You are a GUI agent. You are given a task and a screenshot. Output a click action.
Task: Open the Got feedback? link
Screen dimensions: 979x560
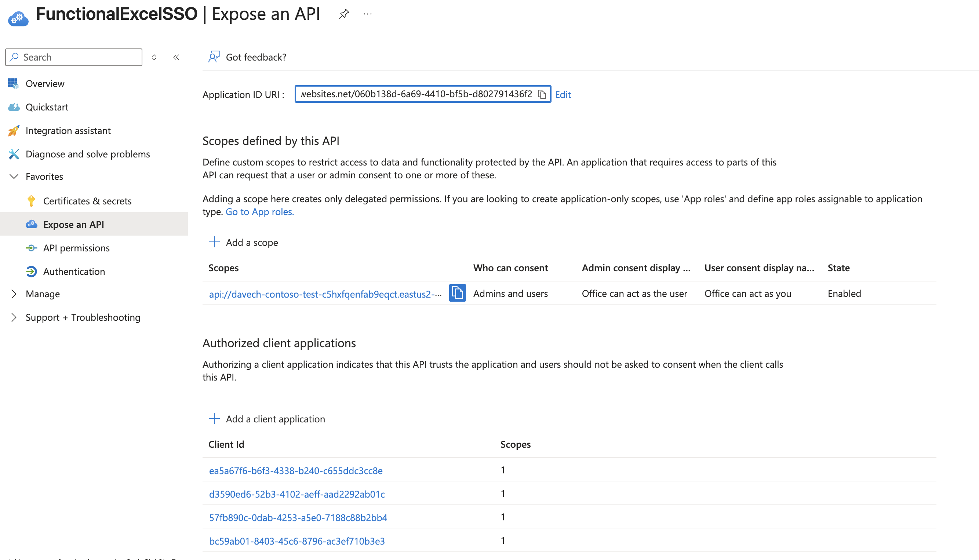[x=247, y=57]
